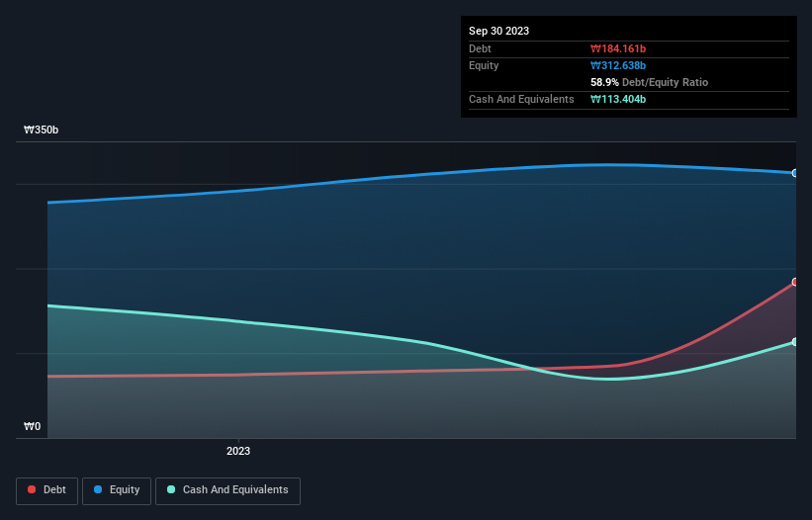Select the Equity data point marker on chart
Image resolution: width=812 pixels, height=520 pixels.
tap(795, 173)
